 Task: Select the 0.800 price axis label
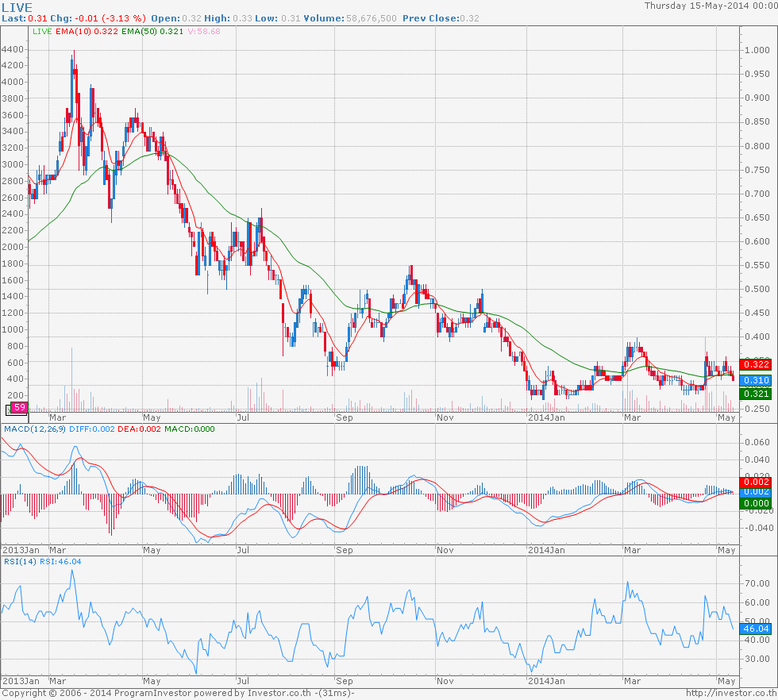point(757,146)
